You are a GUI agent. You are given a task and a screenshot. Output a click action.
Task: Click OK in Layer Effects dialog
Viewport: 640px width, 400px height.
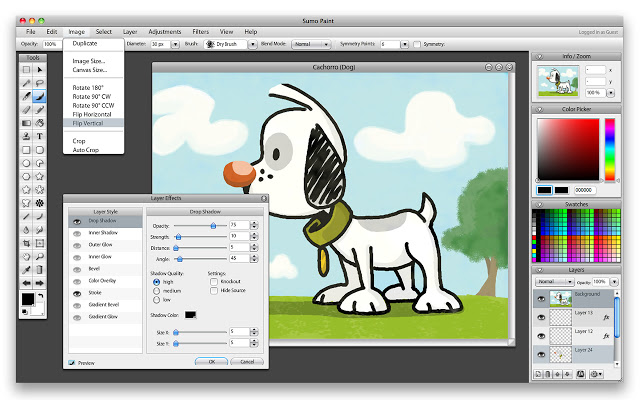(211, 361)
